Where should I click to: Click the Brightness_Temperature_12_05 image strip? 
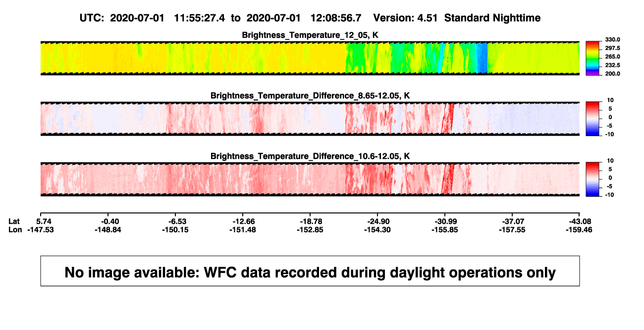point(310,58)
